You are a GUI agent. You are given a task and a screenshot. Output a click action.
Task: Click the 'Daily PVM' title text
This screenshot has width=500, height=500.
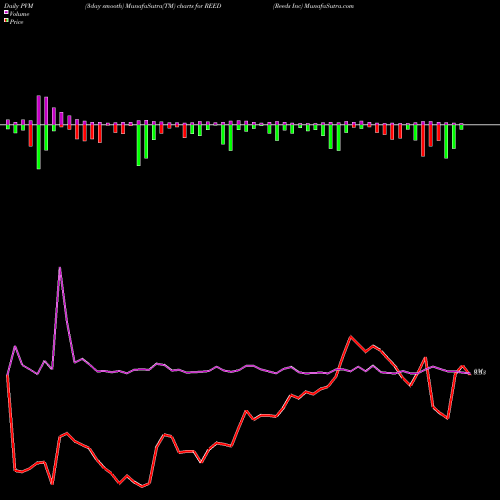(19, 6)
